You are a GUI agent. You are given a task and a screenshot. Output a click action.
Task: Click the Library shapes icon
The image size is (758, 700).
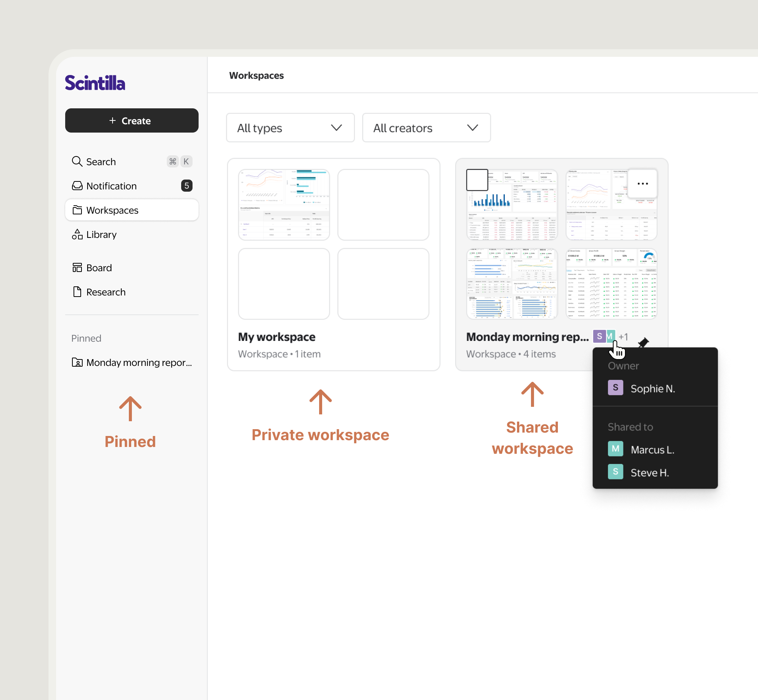[x=77, y=234]
